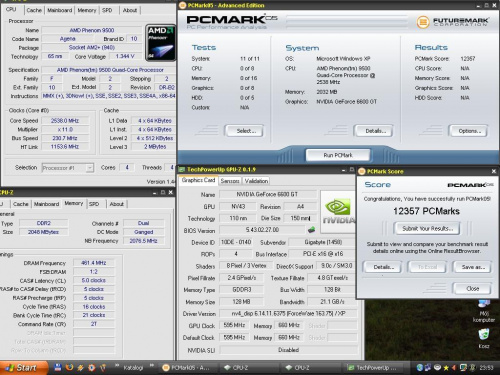Expand the quick launch overflow chevron
Screen dimensions: 500x375
pyautogui.click(x=117, y=365)
